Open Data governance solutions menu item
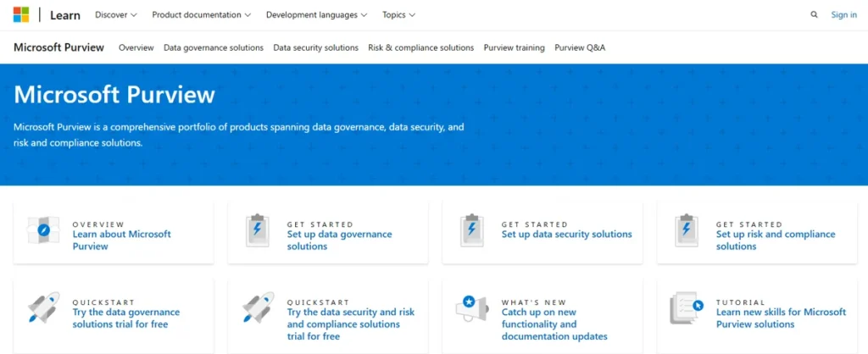The height and width of the screenshot is (354, 868). 214,47
